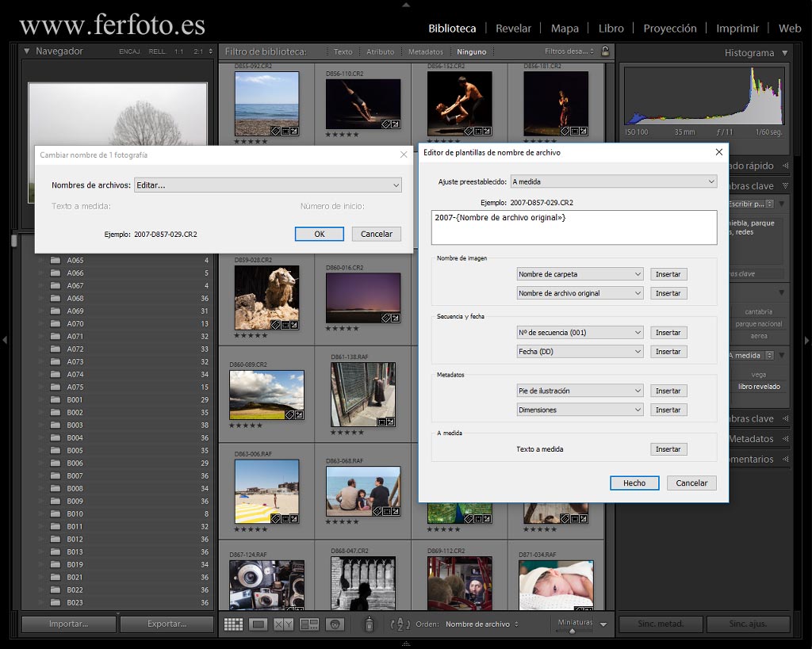The height and width of the screenshot is (649, 812).
Task: Switch to Mapa module
Action: [x=565, y=29]
